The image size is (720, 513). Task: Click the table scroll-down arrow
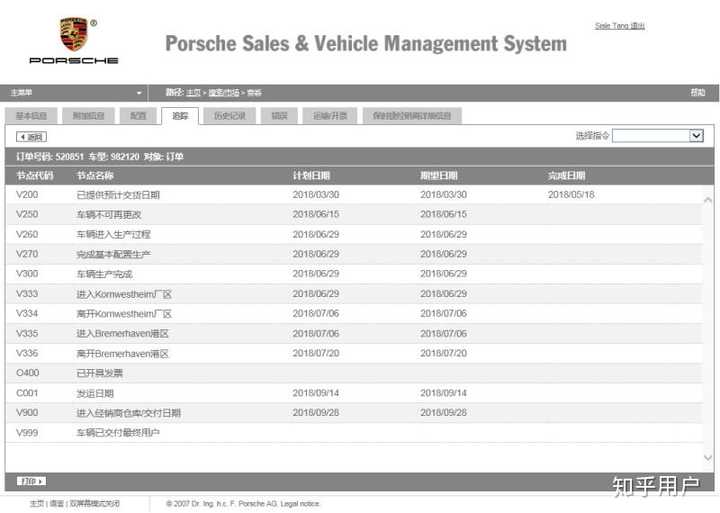tap(708, 457)
